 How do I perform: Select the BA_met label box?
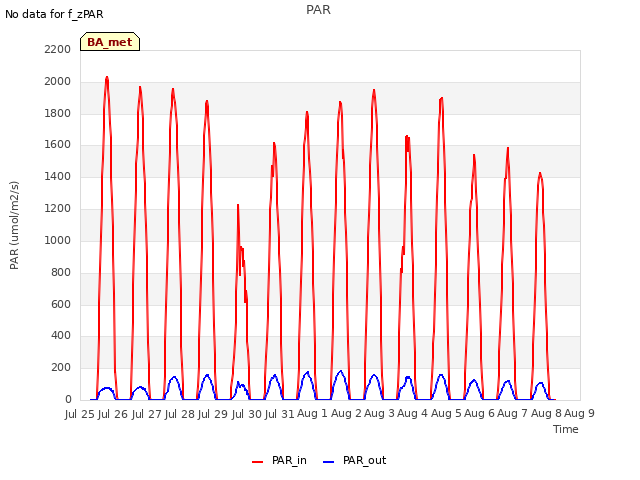tap(110, 42)
